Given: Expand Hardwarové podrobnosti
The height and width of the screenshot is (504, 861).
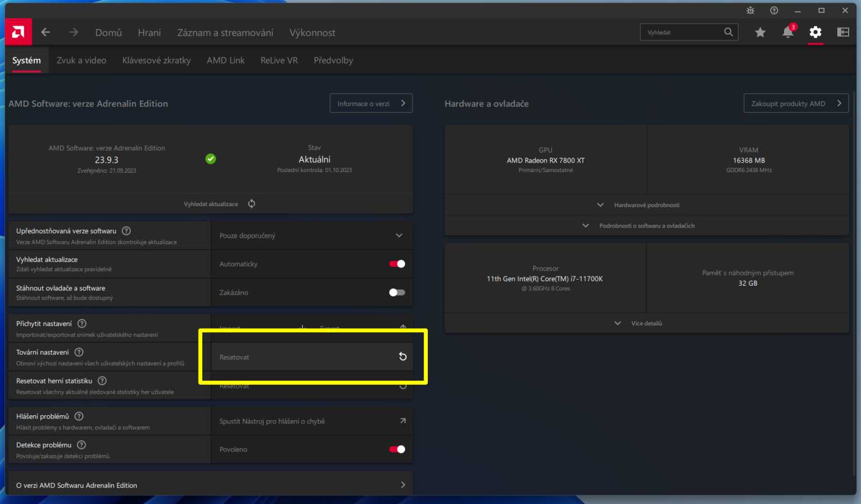Looking at the screenshot, I should click(x=646, y=205).
